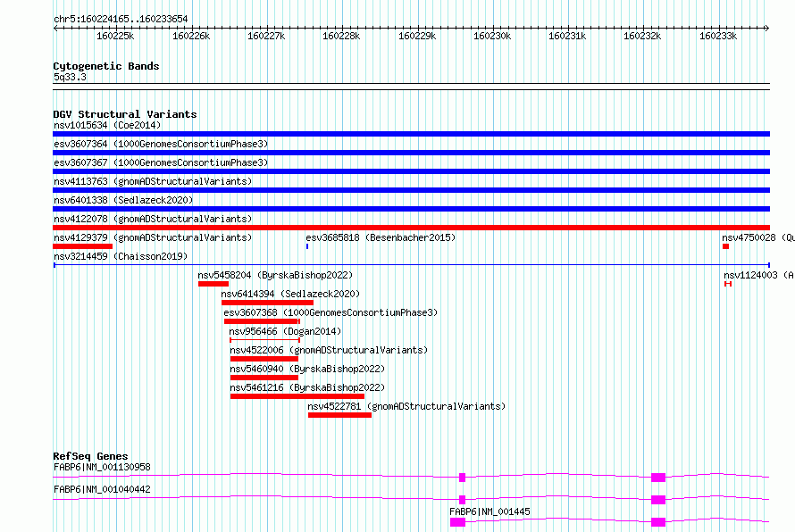Click nsv4113763 gnomADStructuralVariants label
This screenshot has width=795, height=532.
coord(153,181)
